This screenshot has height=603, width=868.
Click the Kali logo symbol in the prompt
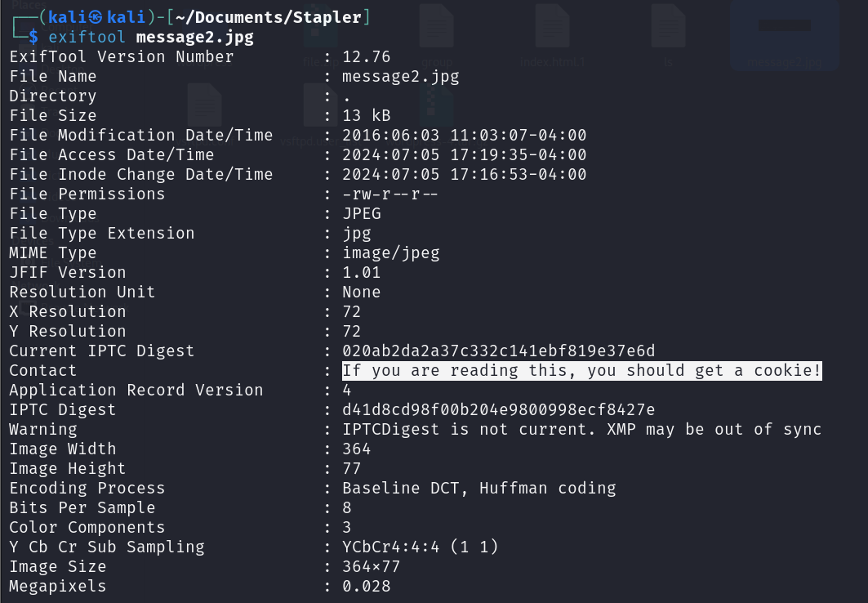[x=96, y=18]
